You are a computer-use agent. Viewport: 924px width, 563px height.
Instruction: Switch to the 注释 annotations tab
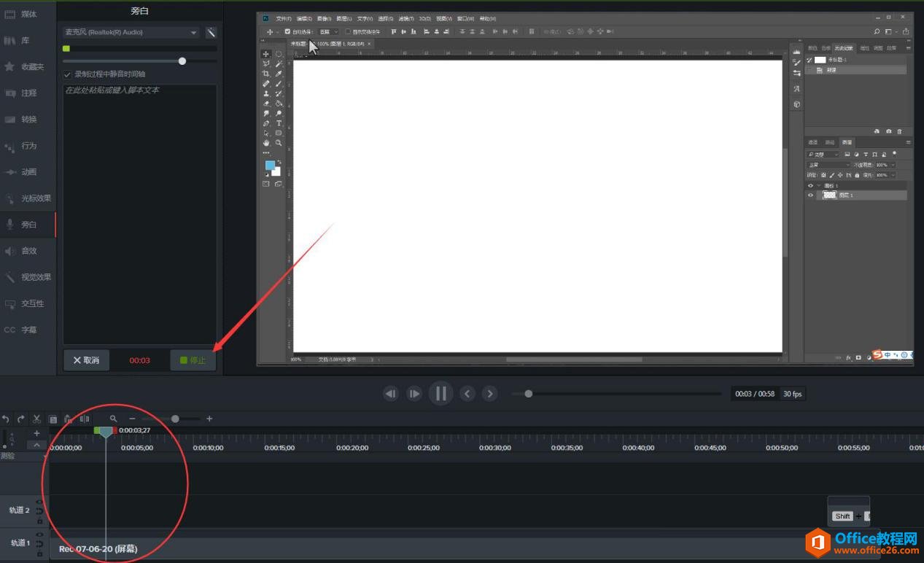28,93
